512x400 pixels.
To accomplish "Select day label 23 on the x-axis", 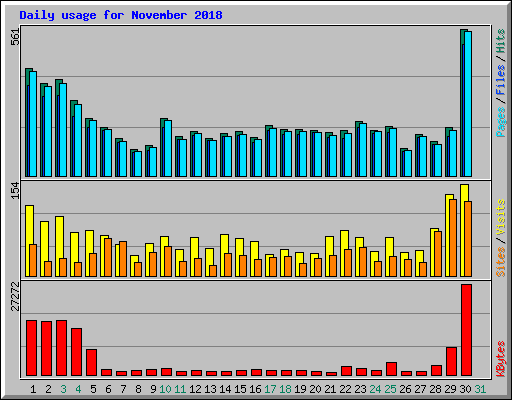I will pos(360,389).
